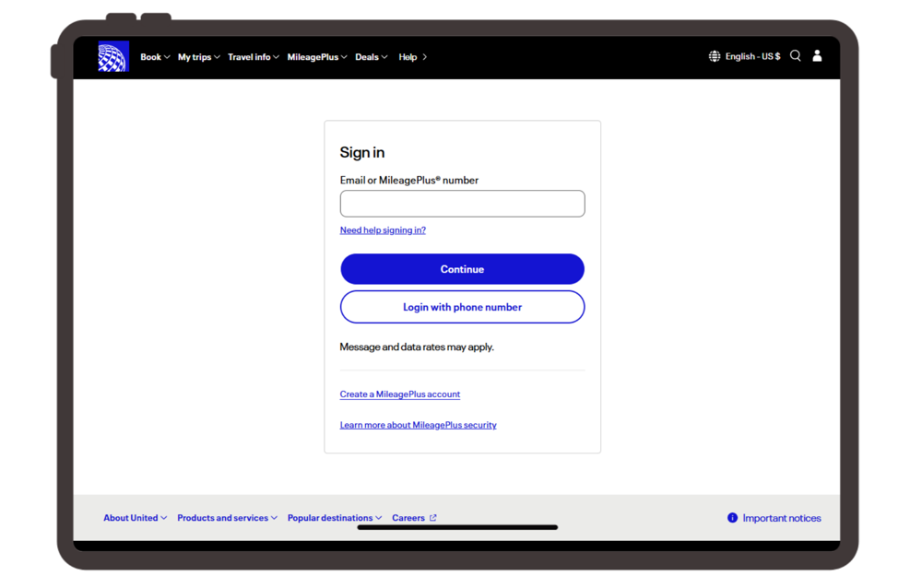This screenshot has height=588, width=922.
Task: Open Important notices link
Action: [782, 517]
